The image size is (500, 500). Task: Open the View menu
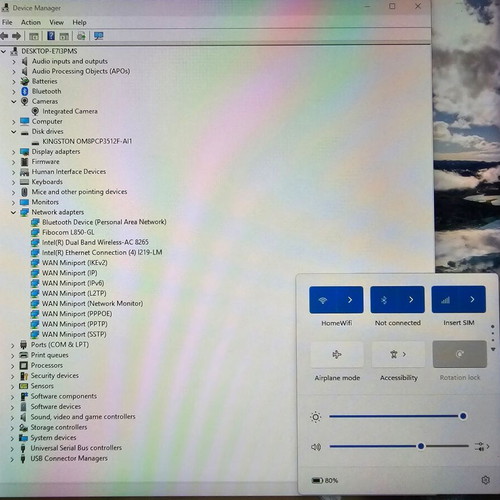(x=56, y=22)
